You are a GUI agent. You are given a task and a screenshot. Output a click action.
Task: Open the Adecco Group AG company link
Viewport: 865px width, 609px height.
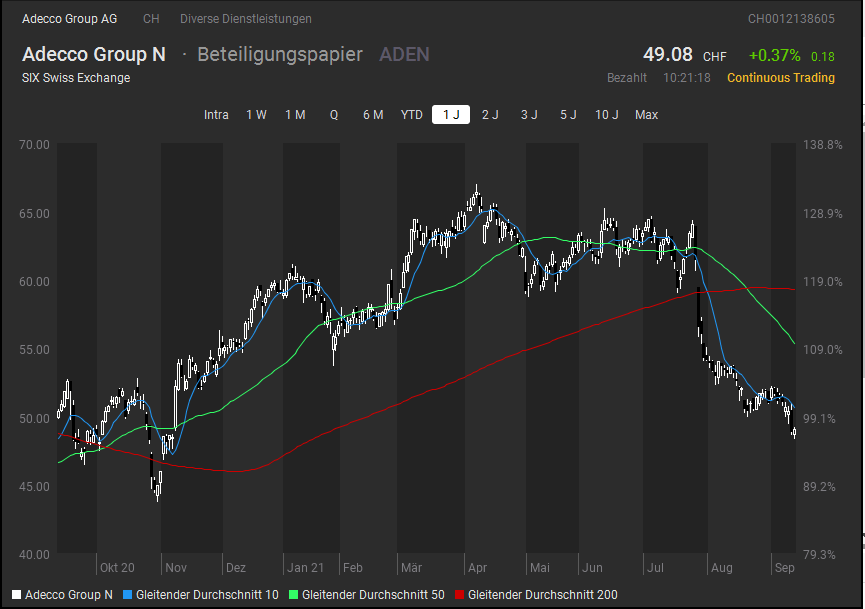[69, 18]
